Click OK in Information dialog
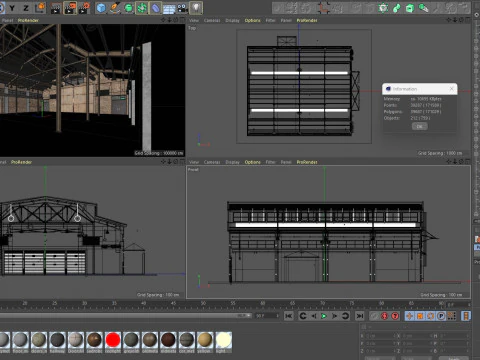Viewport: 480px width, 360px height. click(419, 126)
